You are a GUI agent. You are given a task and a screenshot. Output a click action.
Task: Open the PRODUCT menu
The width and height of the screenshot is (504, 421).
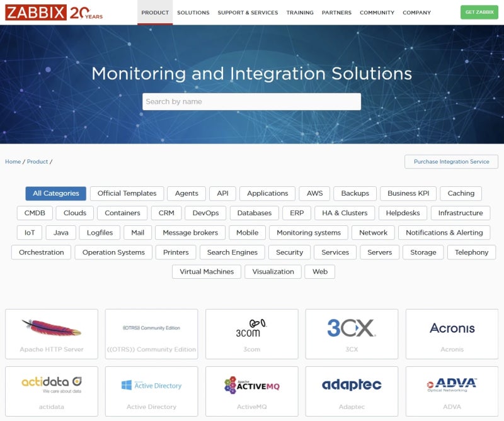click(x=155, y=13)
